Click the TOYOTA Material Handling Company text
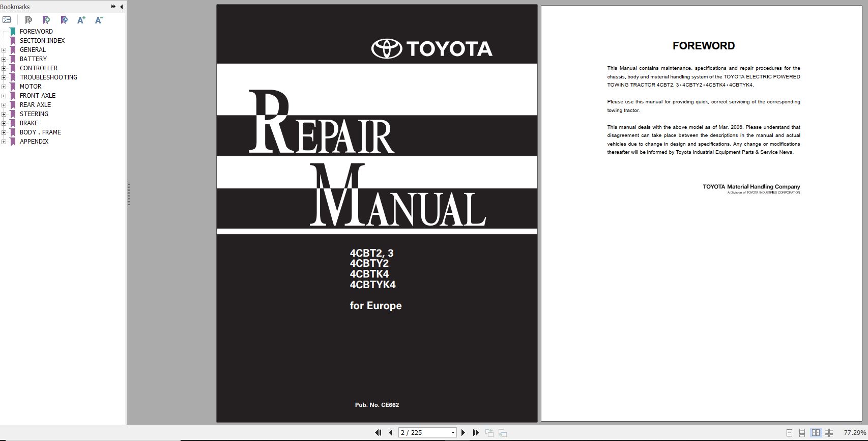Image resolution: width=868 pixels, height=441 pixels. (751, 187)
